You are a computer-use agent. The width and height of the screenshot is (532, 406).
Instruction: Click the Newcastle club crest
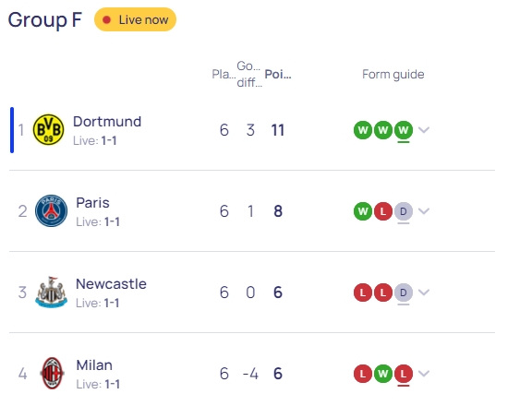51,293
